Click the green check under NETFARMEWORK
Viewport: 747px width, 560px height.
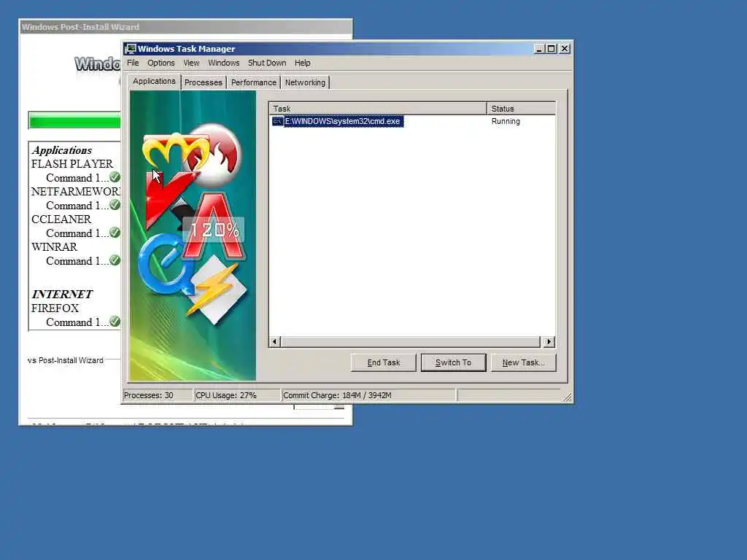pyautogui.click(x=115, y=205)
